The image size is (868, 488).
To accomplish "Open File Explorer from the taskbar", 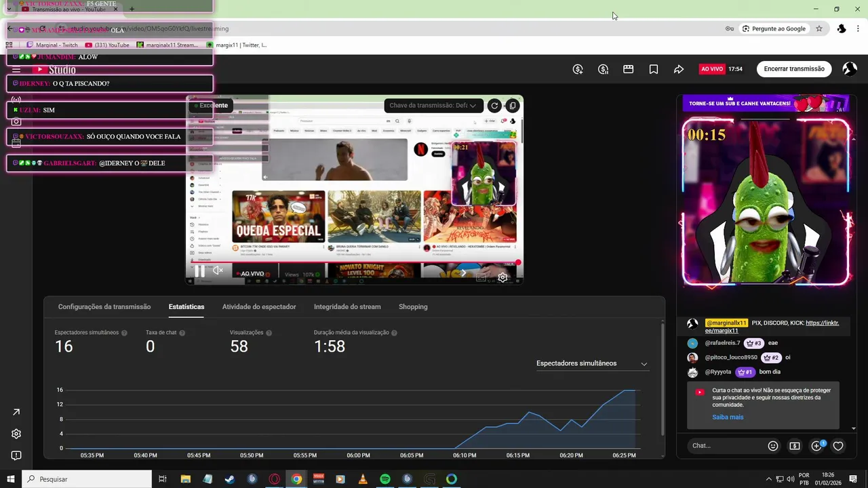I will click(x=186, y=479).
